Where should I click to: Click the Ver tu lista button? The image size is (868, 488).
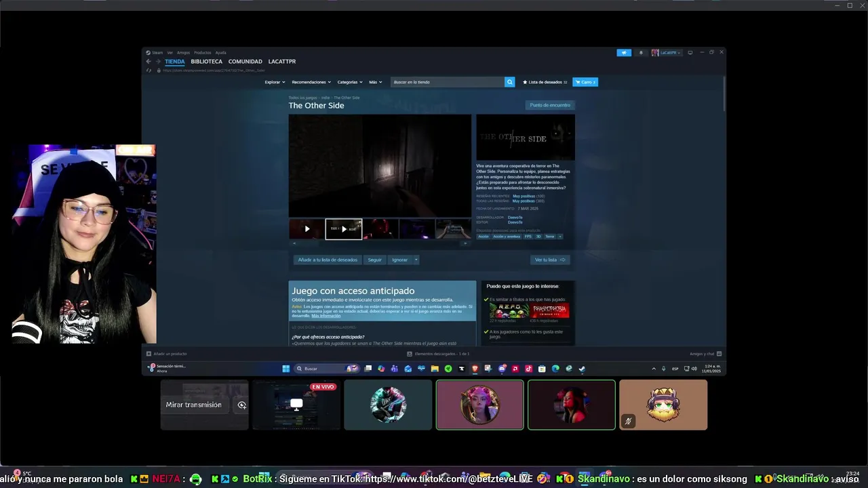pos(550,260)
